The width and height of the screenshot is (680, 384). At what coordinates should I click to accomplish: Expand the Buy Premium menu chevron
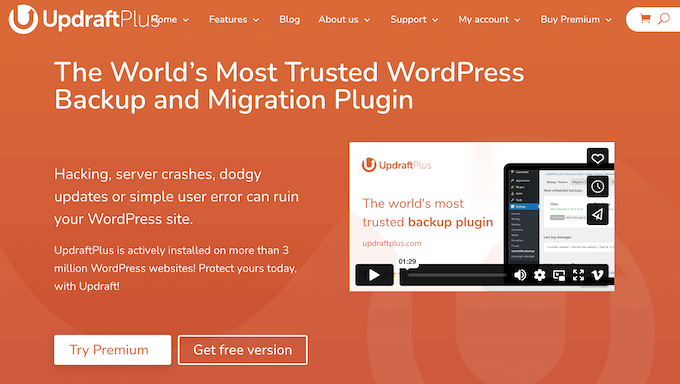[x=608, y=20]
